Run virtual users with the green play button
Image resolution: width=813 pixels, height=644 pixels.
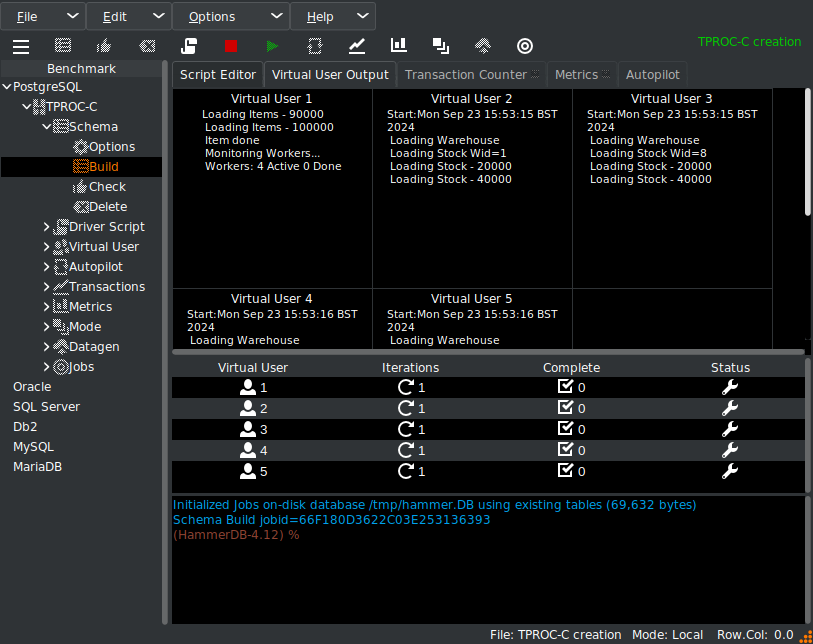point(272,46)
